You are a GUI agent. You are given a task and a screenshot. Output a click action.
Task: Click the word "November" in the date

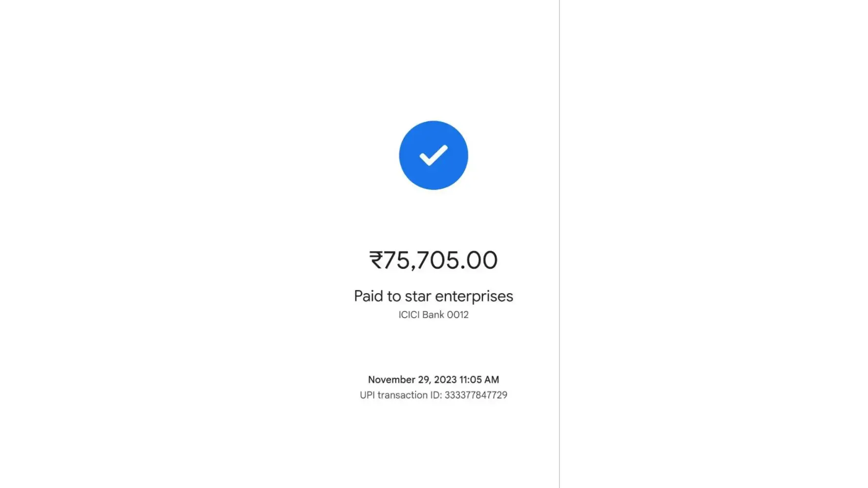392,380
